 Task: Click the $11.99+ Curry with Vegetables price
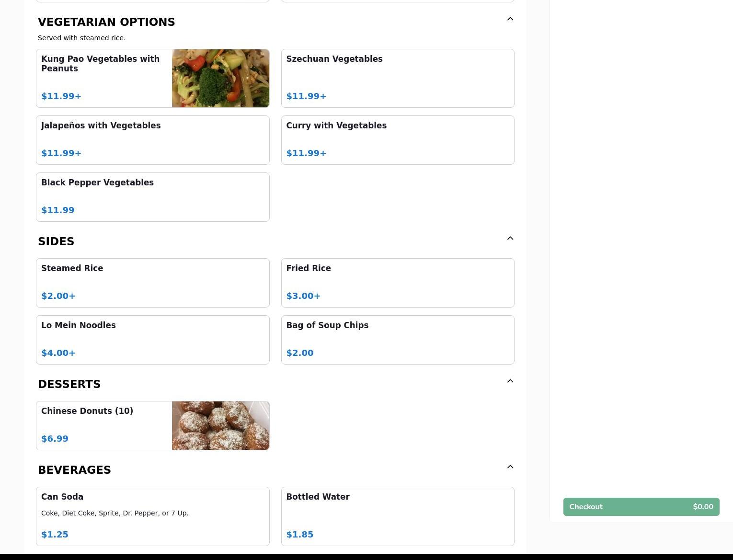click(x=306, y=153)
